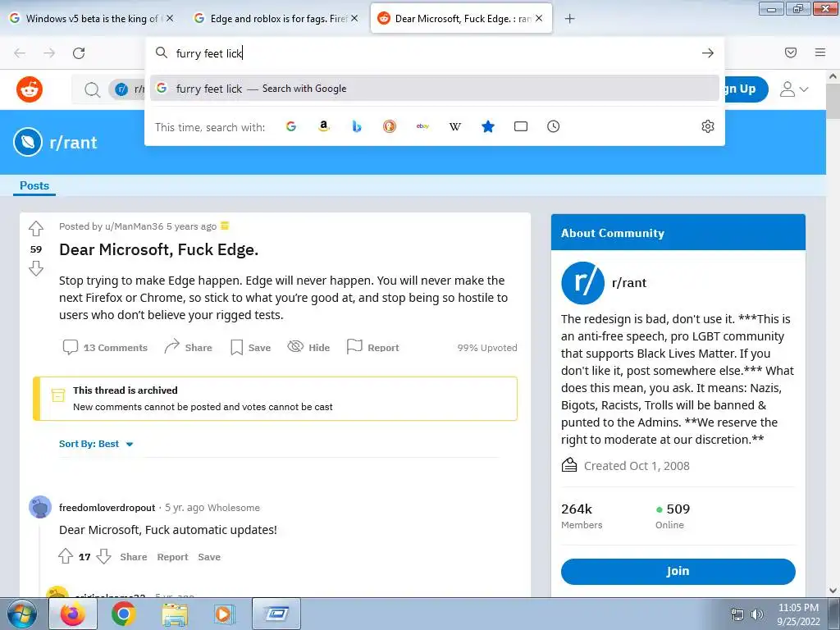This screenshot has width=840, height=630.
Task: Open Chrome from the taskbar
Action: coord(123,614)
